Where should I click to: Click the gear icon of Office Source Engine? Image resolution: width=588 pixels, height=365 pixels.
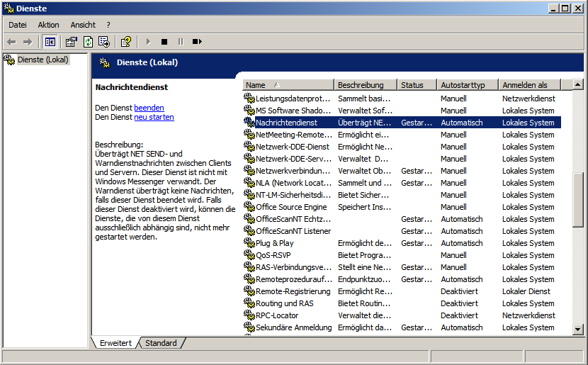pyautogui.click(x=249, y=207)
